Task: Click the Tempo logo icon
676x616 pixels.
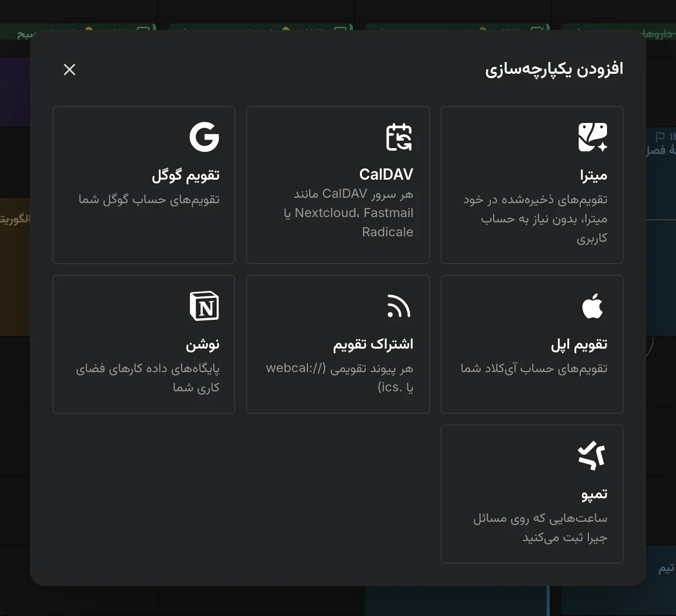Action: [592, 456]
